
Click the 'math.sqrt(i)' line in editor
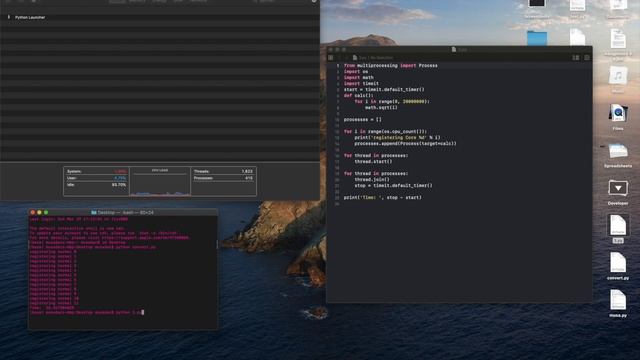(x=381, y=107)
